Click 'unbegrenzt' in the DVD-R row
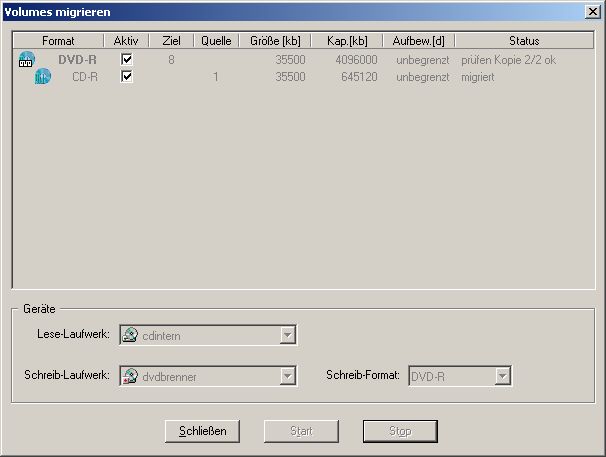Screen dimensions: 606x457 423,60
